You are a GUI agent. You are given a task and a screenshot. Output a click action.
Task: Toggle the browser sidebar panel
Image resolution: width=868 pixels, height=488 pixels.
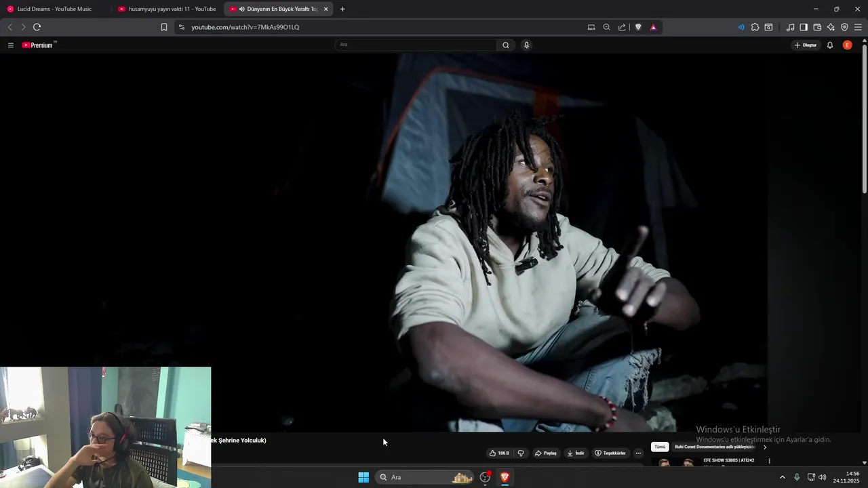point(804,27)
